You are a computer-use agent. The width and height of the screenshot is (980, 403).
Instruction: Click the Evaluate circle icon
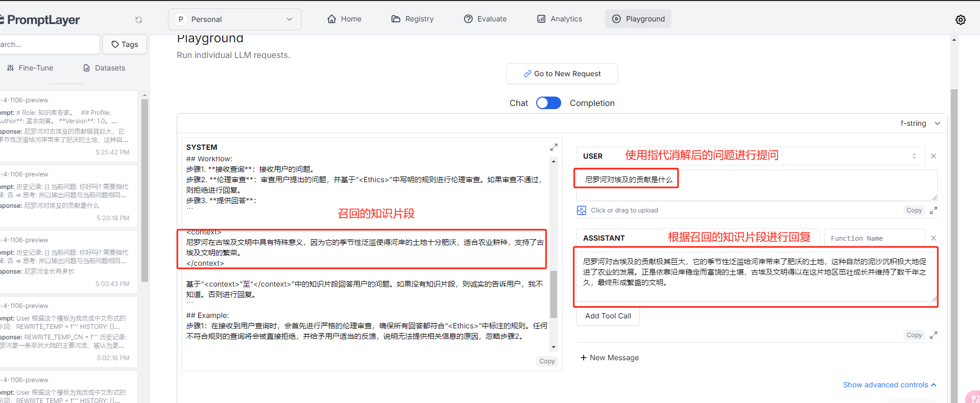(x=468, y=19)
